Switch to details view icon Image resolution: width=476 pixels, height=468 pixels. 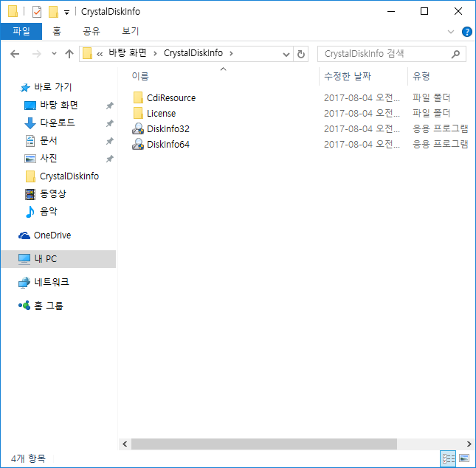[448, 458]
